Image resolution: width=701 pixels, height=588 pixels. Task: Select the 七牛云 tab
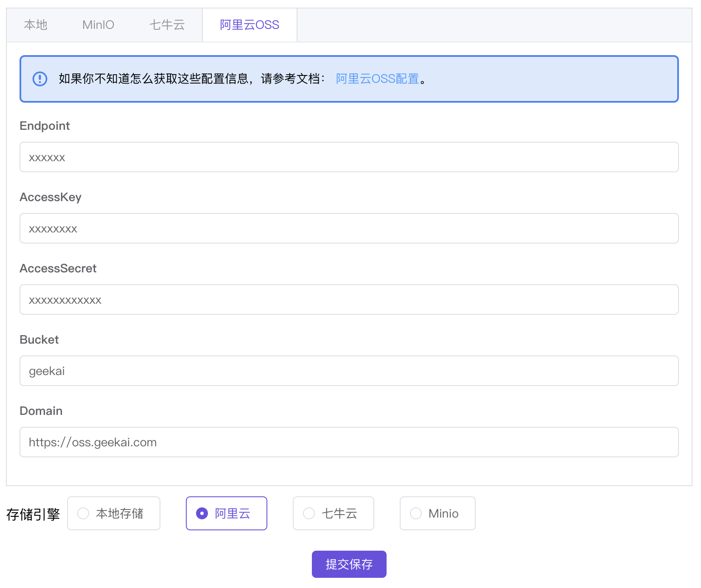click(x=167, y=25)
